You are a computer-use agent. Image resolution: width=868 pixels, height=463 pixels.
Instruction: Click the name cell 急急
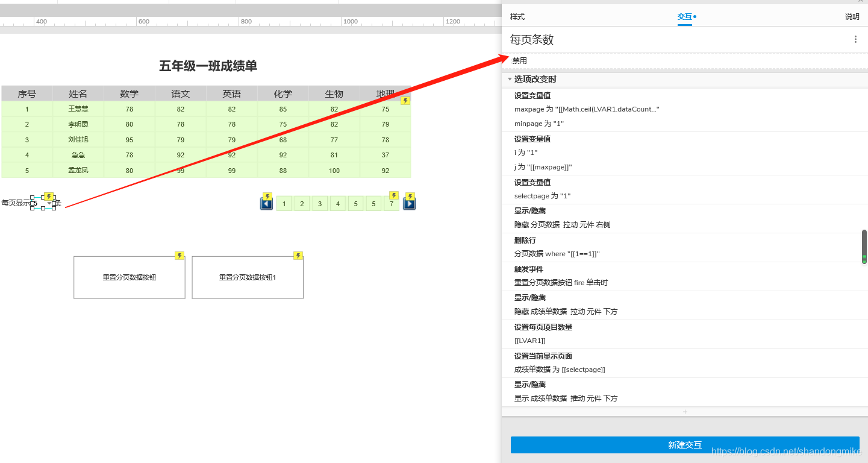(x=78, y=155)
